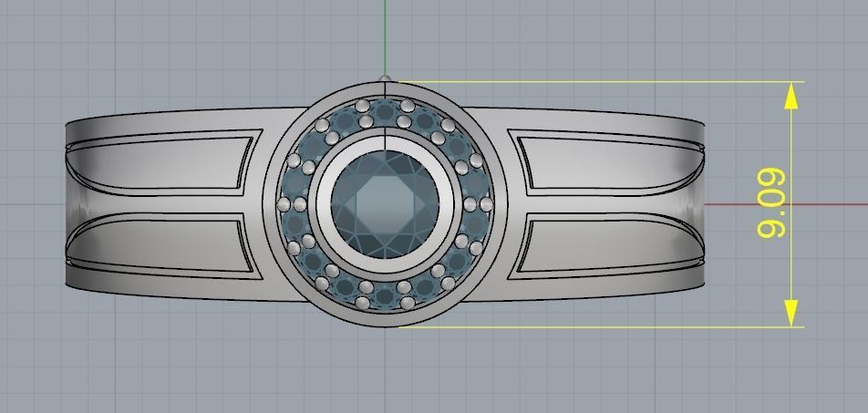Select the bottom arrowhead of the dimension
This screenshot has height=413, width=868.
pos(791,313)
